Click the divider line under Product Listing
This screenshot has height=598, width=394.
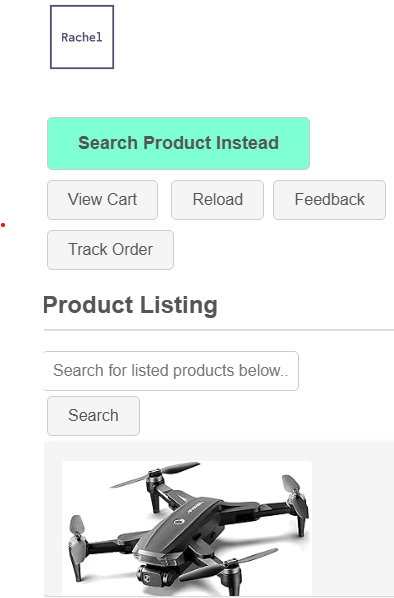coord(219,330)
